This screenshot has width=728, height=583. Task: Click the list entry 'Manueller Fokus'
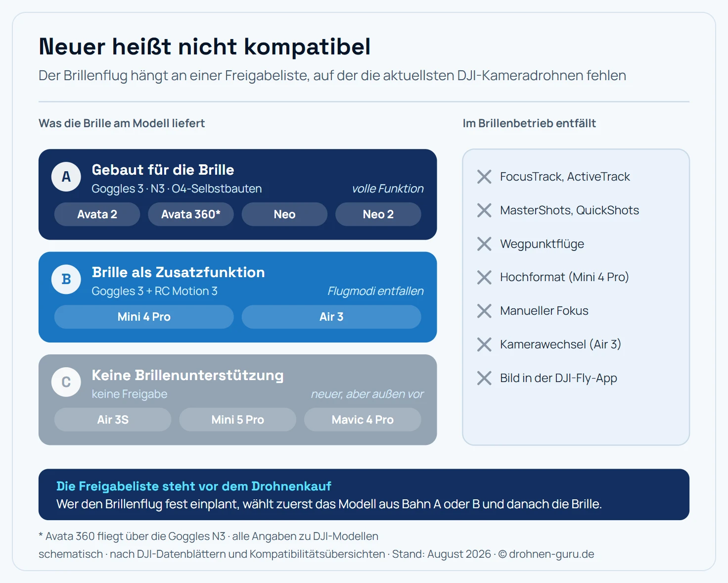point(544,311)
